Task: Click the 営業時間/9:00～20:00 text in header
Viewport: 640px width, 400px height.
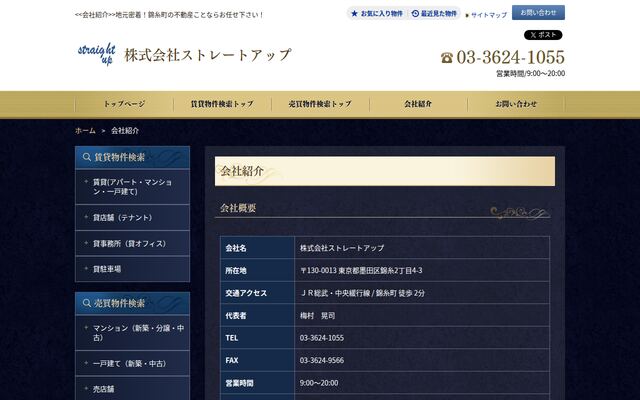Action: [531, 73]
